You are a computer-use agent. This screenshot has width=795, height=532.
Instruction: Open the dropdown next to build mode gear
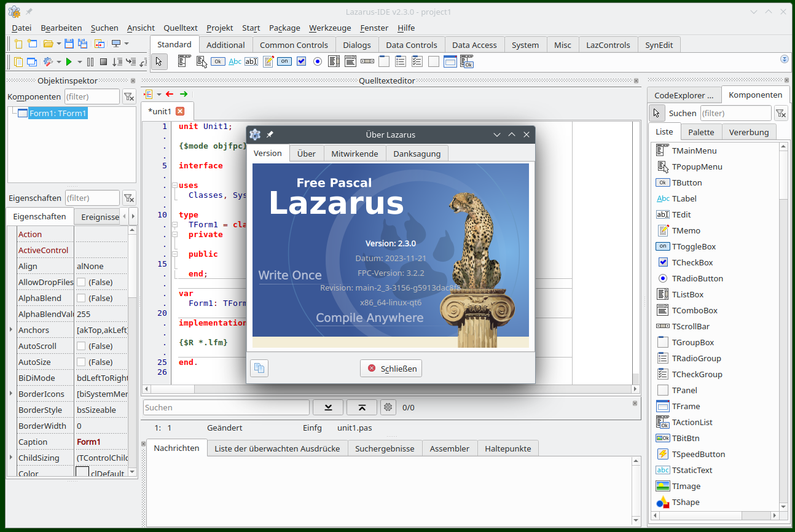tap(59, 62)
